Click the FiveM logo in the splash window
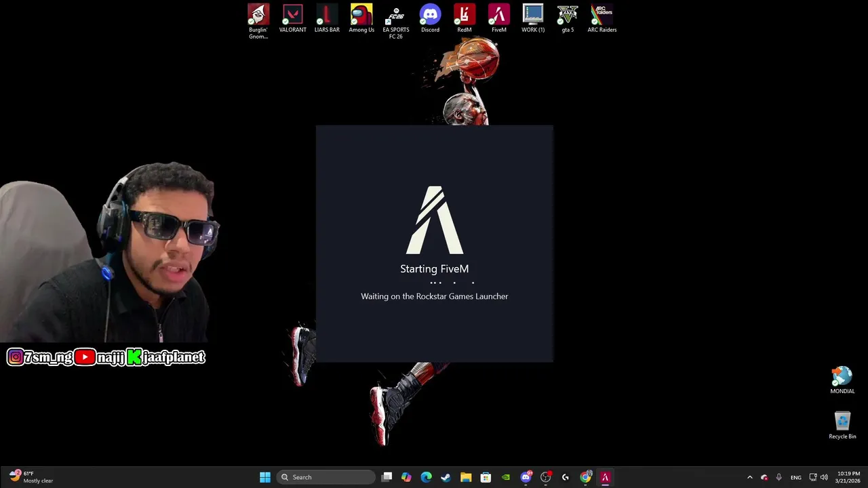 pyautogui.click(x=434, y=220)
